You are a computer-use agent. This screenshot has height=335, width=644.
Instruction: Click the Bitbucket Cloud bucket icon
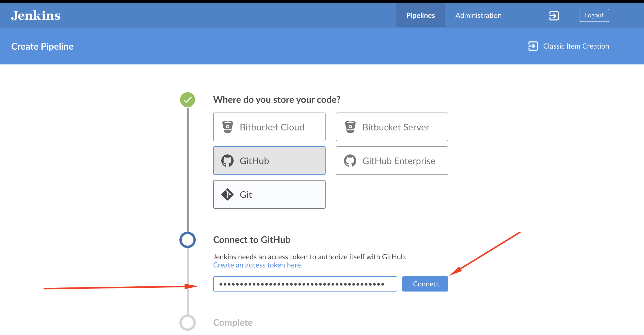pyautogui.click(x=227, y=127)
